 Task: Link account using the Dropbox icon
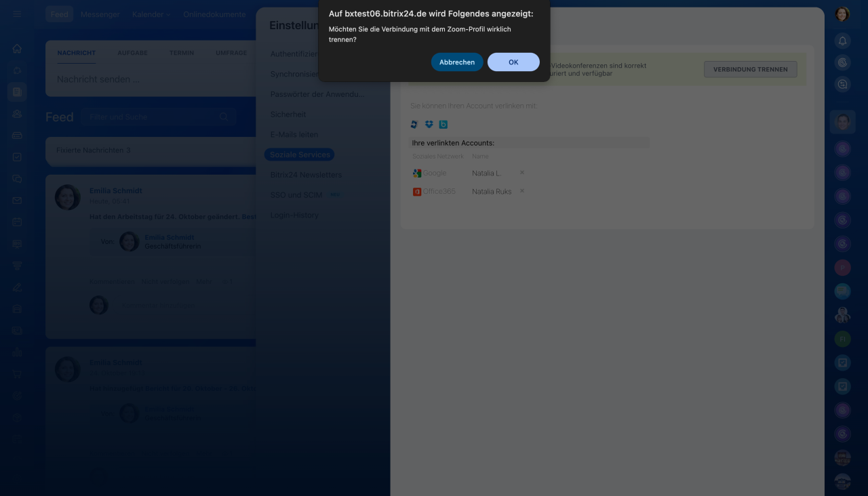[x=429, y=124]
